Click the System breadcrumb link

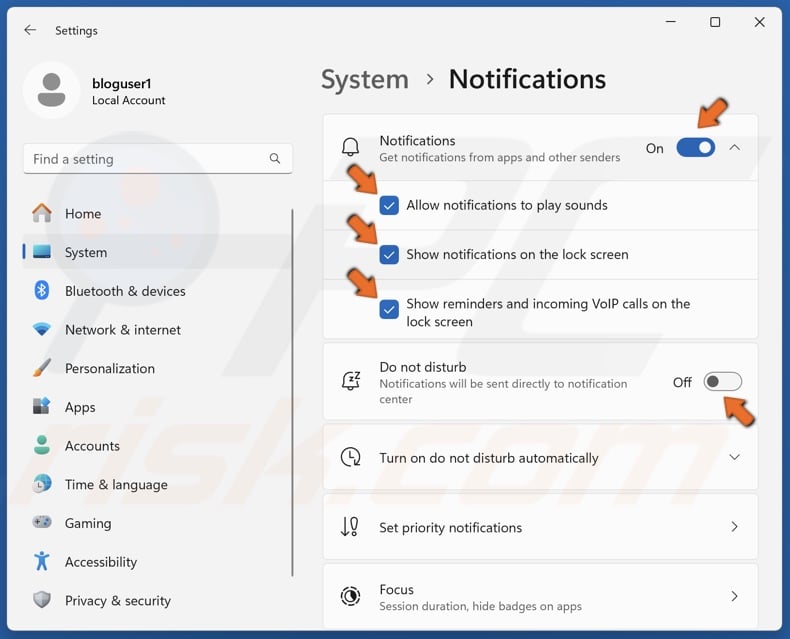[x=365, y=80]
